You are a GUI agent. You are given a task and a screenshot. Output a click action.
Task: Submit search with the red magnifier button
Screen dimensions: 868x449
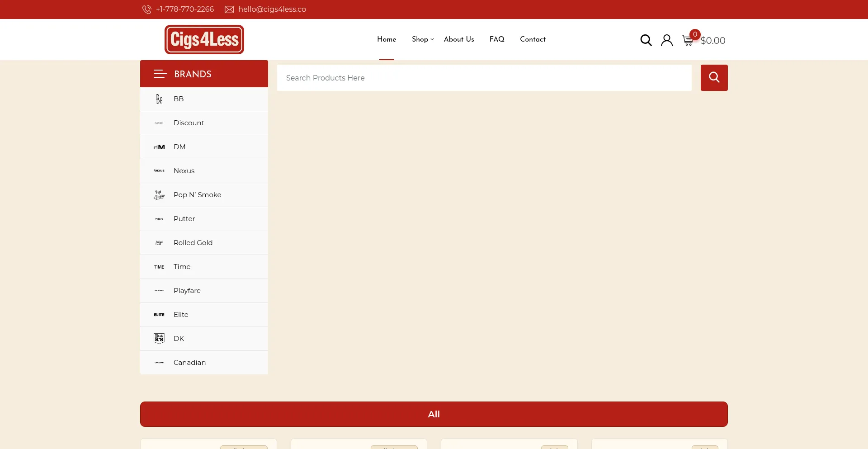pos(714,78)
